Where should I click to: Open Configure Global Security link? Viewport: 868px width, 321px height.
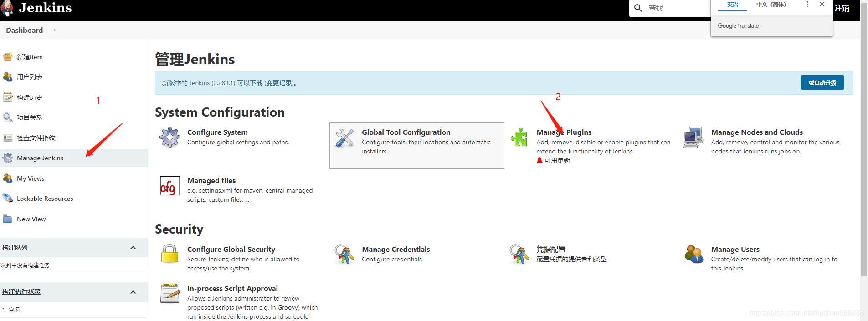tap(231, 249)
